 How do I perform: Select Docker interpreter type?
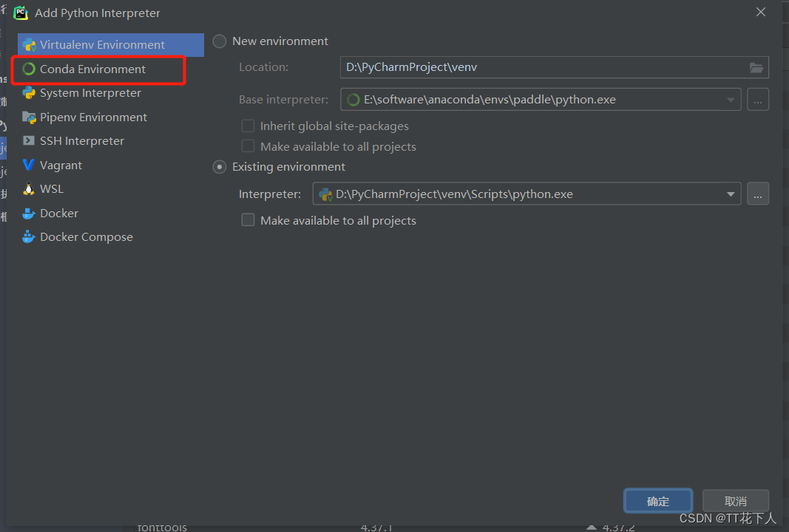click(x=111, y=214)
